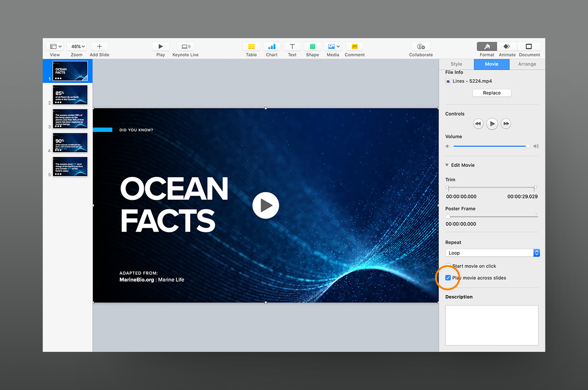Viewport: 588px width, 390px height.
Task: Open Keynote Live from the toolbar
Action: (186, 46)
